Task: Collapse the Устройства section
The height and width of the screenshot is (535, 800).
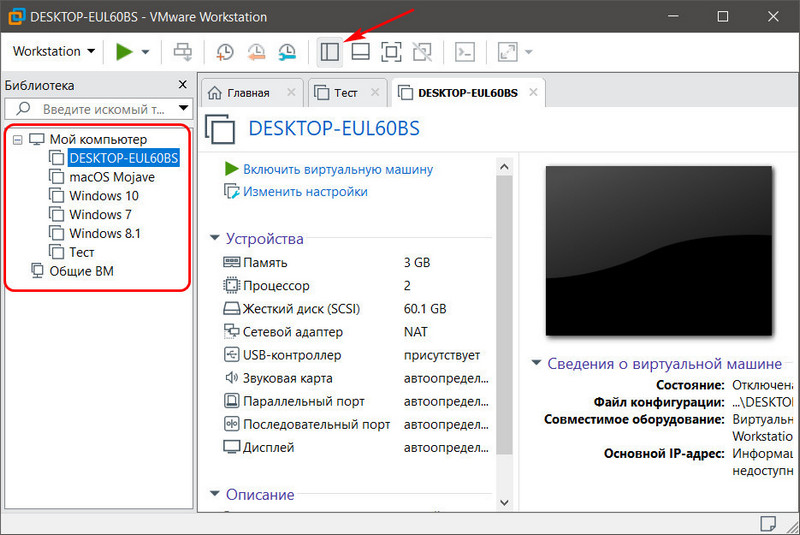Action: pyautogui.click(x=215, y=238)
